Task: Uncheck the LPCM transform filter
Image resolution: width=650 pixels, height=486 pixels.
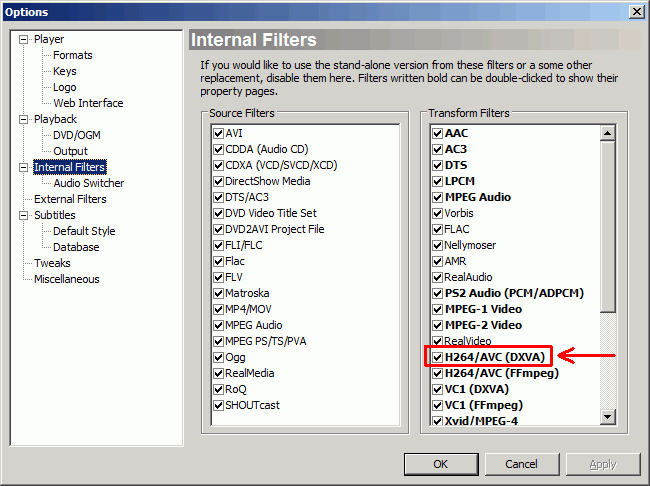Action: pyautogui.click(x=437, y=182)
